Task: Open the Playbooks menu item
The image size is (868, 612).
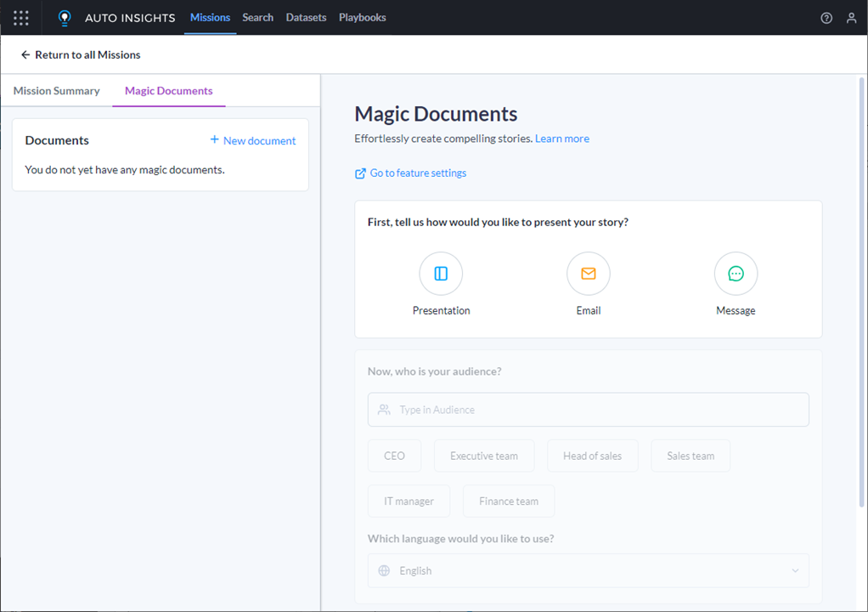Action: [x=362, y=18]
